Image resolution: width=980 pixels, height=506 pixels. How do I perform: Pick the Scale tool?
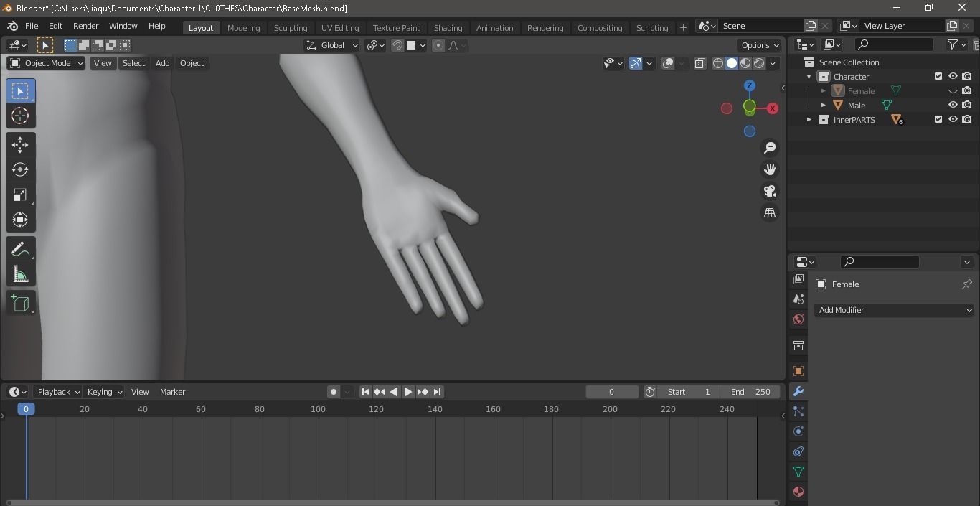tap(20, 195)
